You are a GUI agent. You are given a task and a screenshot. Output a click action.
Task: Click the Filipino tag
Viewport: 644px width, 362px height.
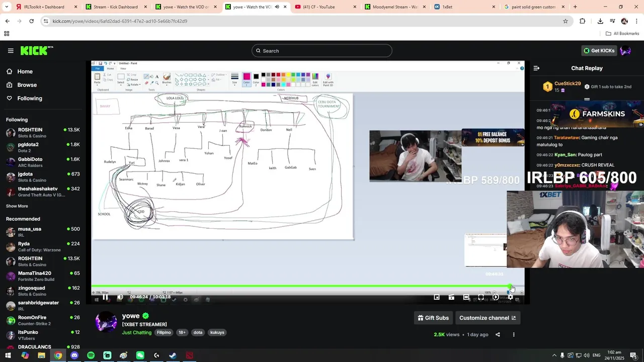tap(164, 332)
